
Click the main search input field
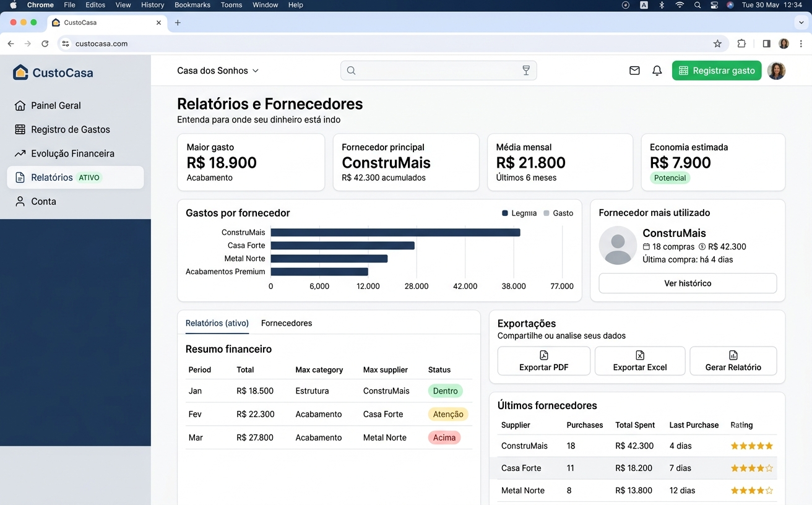point(439,71)
